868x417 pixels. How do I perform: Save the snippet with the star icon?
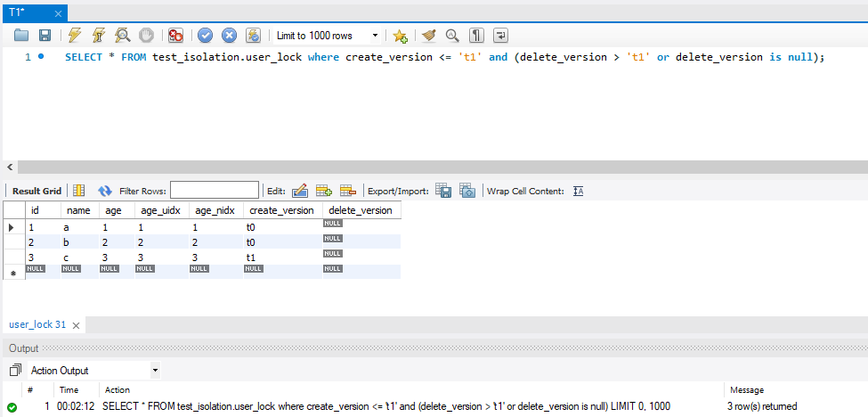400,36
